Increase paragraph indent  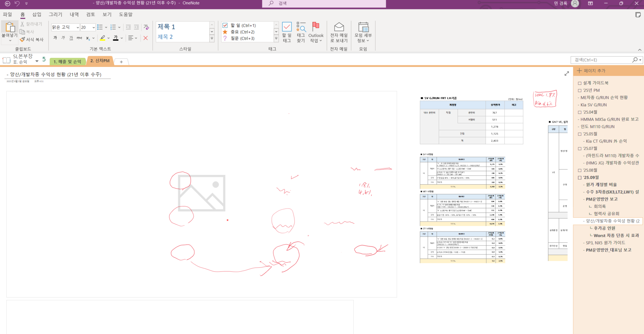136,27
